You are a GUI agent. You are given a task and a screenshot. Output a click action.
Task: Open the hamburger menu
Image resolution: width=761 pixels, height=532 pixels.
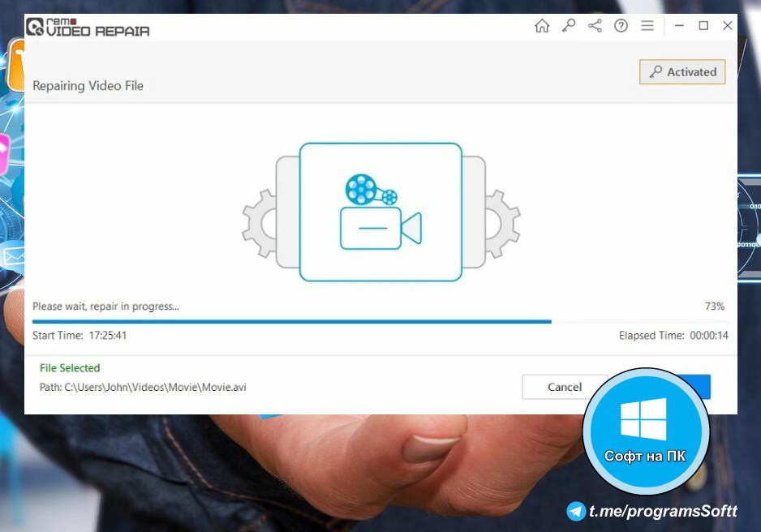point(647,26)
